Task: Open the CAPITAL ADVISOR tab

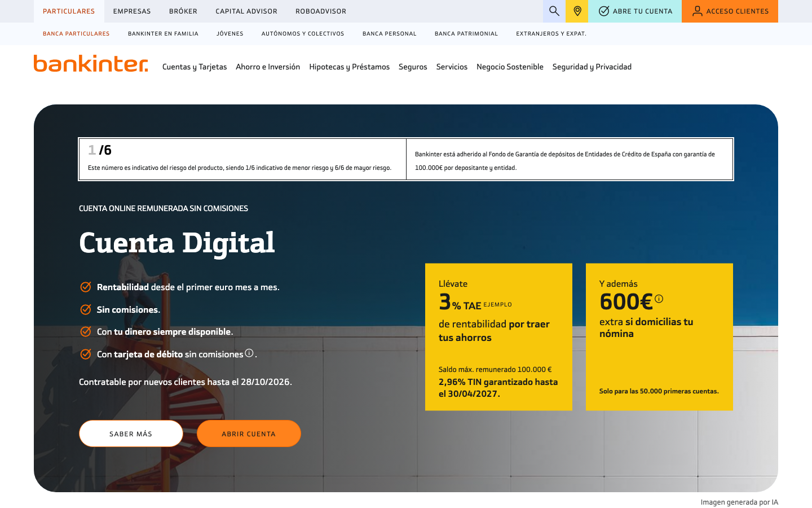Action: tap(246, 11)
